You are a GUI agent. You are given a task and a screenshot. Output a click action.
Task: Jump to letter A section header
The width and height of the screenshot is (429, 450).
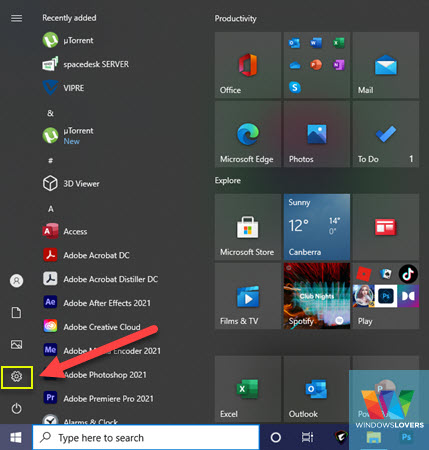pos(51,209)
